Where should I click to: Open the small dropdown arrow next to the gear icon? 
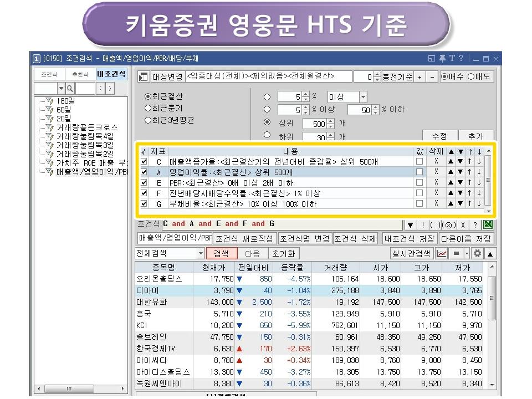467,253
